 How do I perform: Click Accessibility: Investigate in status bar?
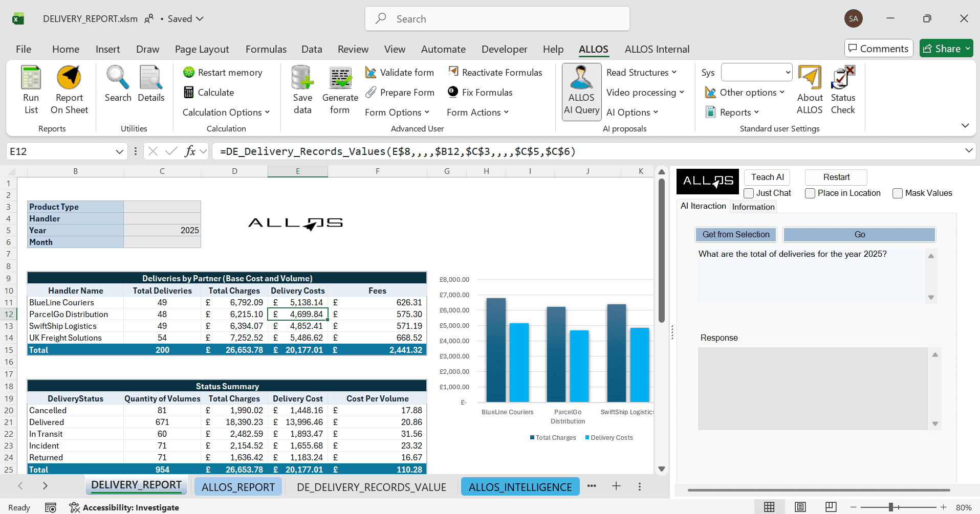click(124, 507)
